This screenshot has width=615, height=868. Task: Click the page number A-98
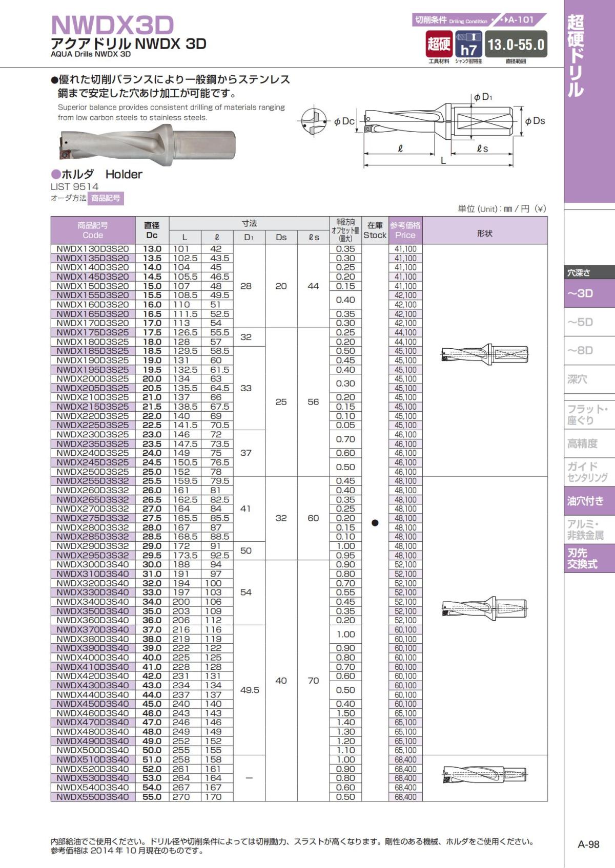coord(588,844)
